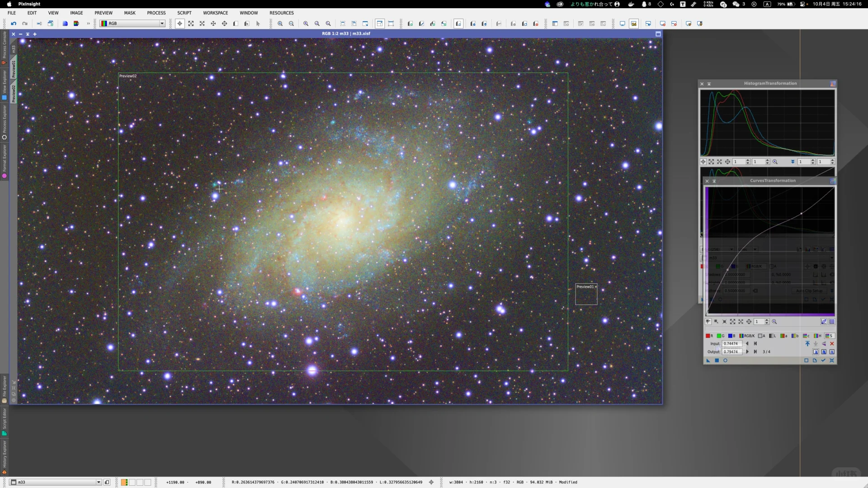Click curves zoom factor stepper
868x488 pixels.
click(767, 322)
